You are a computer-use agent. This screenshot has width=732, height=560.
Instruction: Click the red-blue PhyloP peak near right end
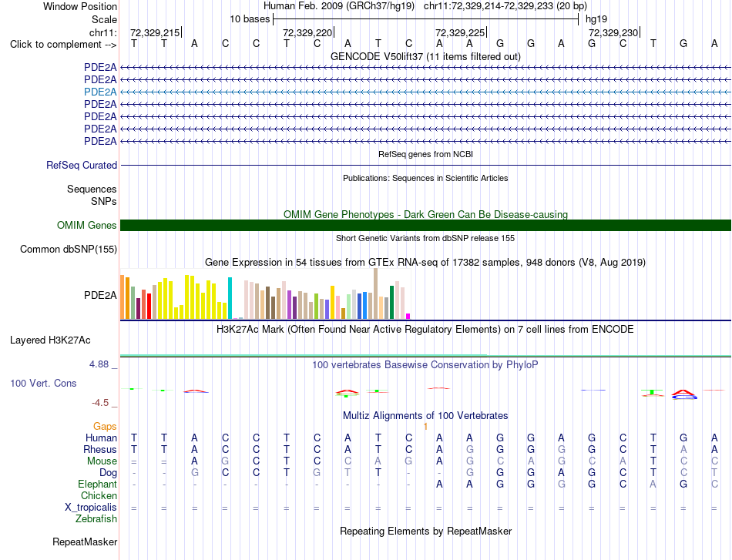684,395
